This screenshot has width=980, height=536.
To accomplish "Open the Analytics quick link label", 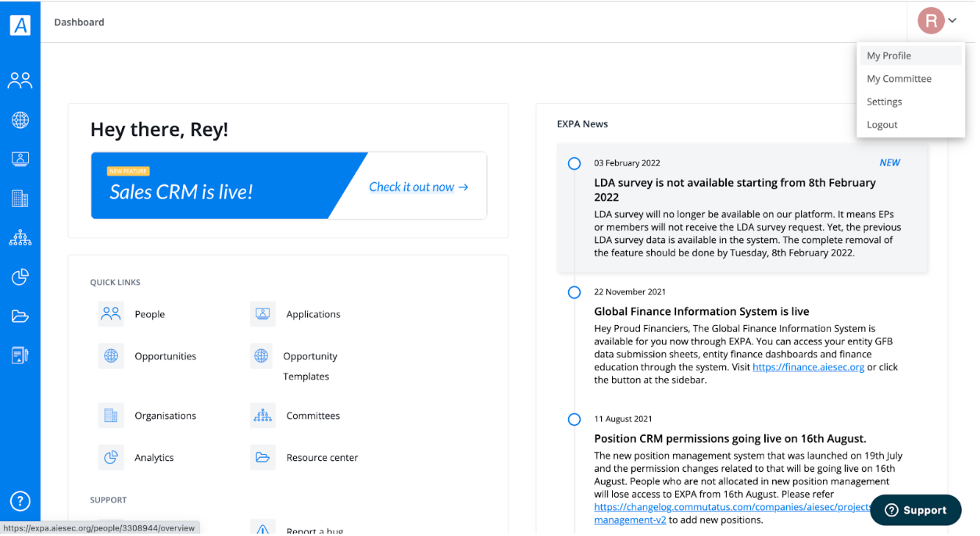I will pyautogui.click(x=154, y=458).
